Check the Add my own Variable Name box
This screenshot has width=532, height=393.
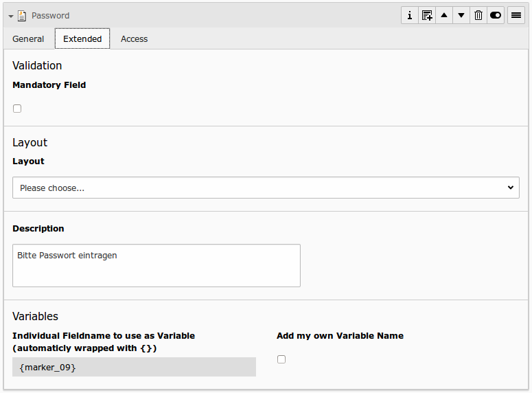(x=281, y=359)
